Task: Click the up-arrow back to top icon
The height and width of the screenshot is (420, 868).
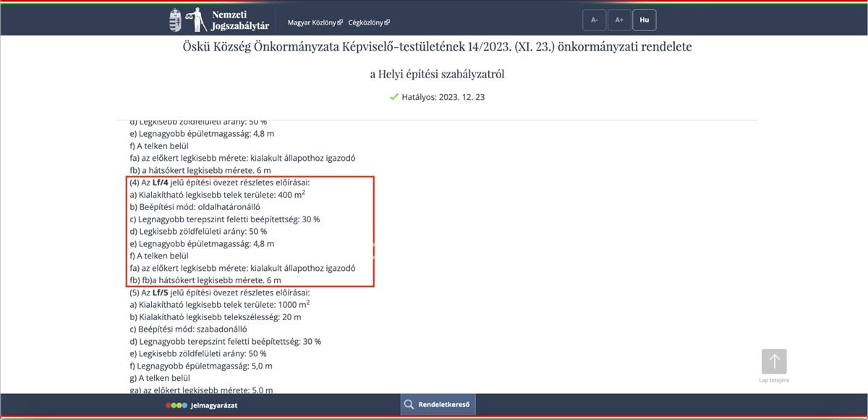Action: pyautogui.click(x=774, y=361)
